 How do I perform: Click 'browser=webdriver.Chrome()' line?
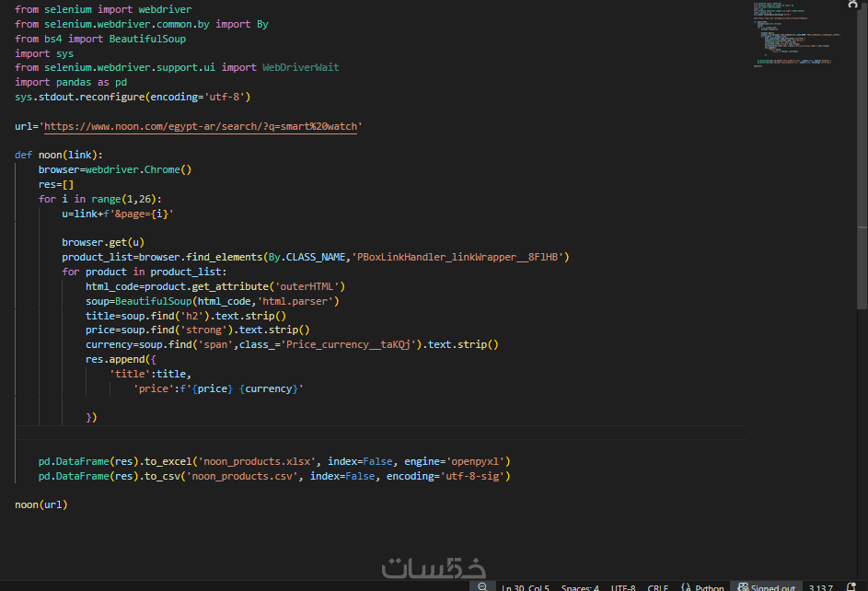[x=115, y=169]
